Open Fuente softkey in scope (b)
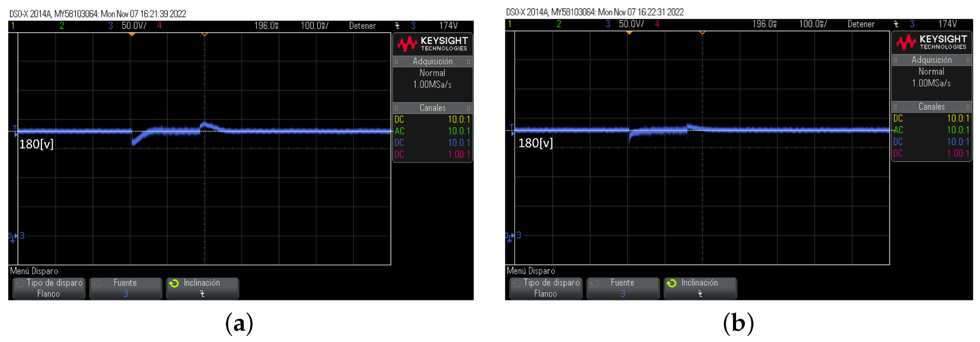Screen dimensions: 980x342 [623, 288]
